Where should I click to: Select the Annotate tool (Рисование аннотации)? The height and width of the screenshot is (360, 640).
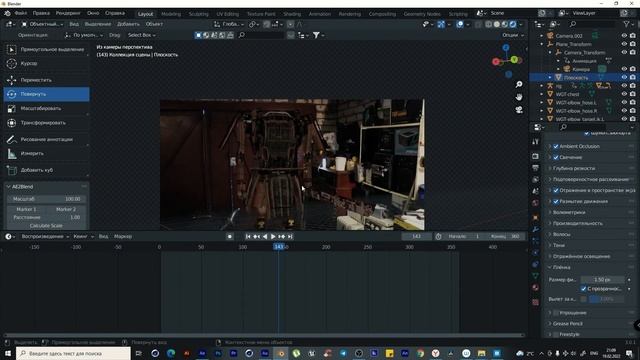(x=46, y=139)
